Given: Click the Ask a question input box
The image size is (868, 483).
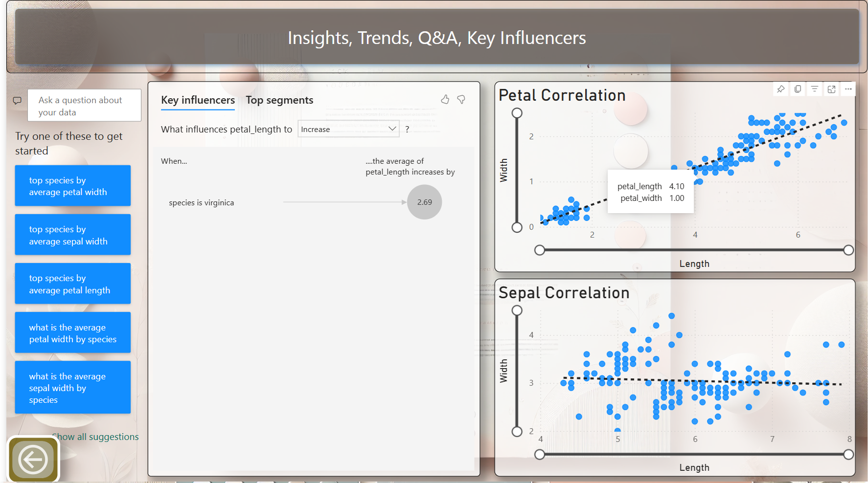Looking at the screenshot, I should pos(84,106).
